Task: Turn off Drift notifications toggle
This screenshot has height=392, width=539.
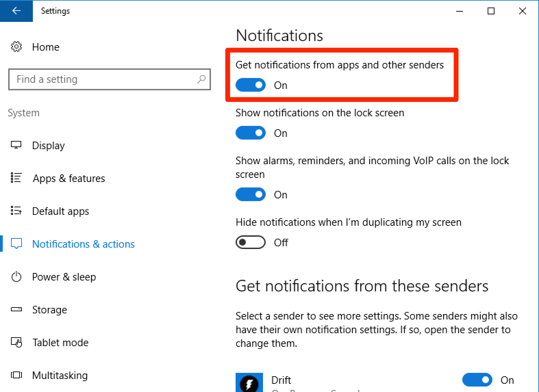Action: click(477, 380)
